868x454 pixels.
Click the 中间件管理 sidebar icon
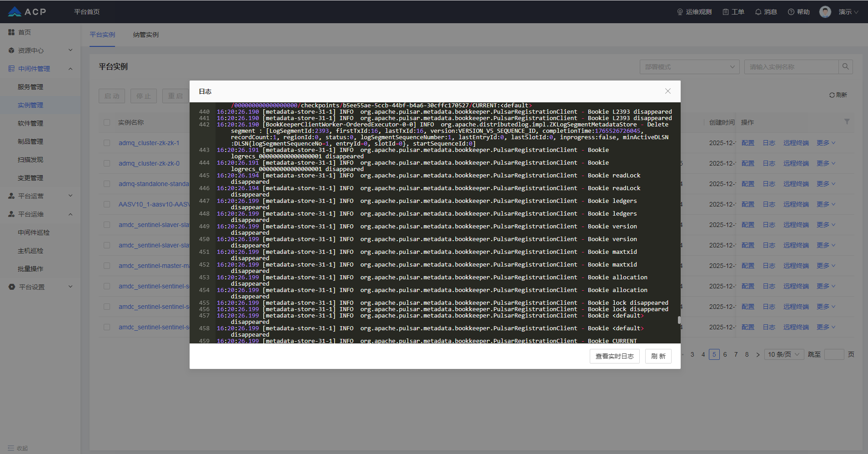pyautogui.click(x=11, y=69)
